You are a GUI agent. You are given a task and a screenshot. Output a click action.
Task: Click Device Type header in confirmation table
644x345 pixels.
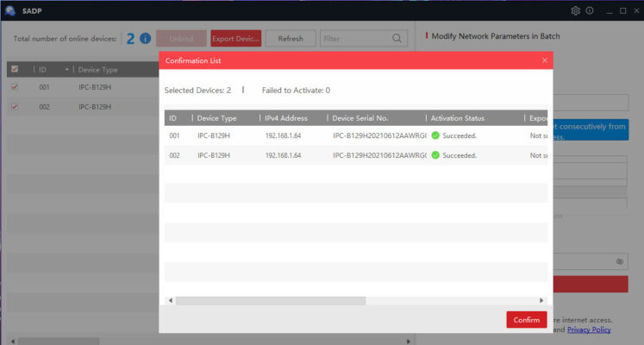point(217,118)
